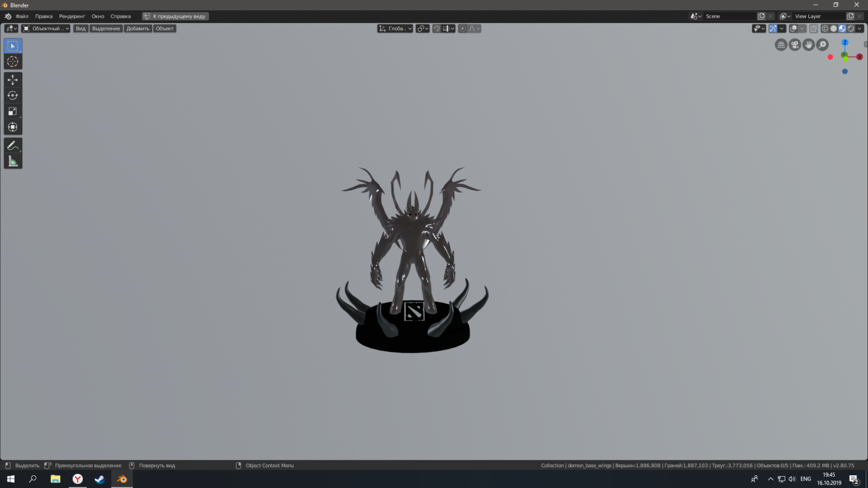The height and width of the screenshot is (488, 868).
Task: Toggle snapping magnet in header
Action: point(437,28)
